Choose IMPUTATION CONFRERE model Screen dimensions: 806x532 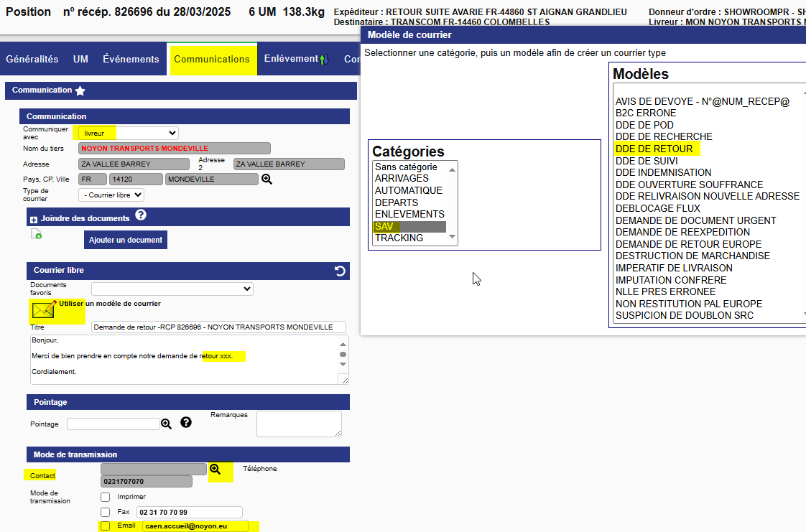tap(672, 281)
